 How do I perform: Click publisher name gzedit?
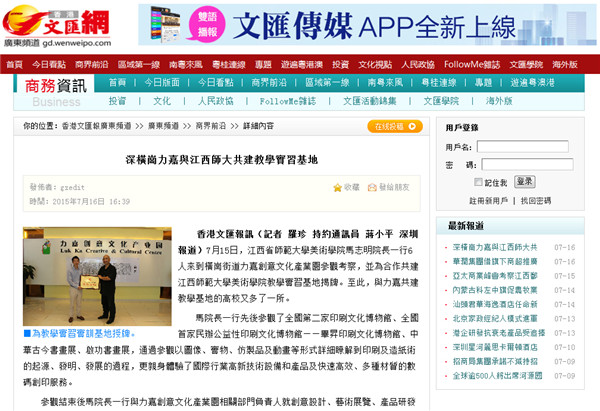[x=72, y=188]
